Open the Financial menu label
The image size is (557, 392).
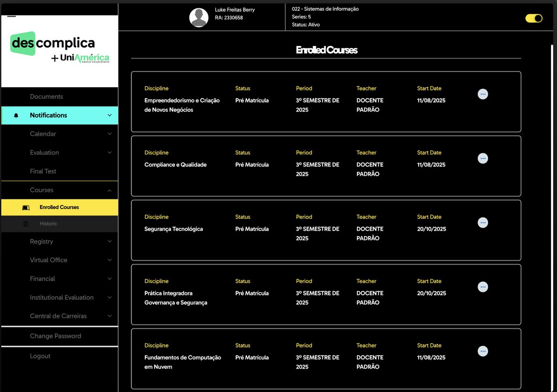pos(42,279)
